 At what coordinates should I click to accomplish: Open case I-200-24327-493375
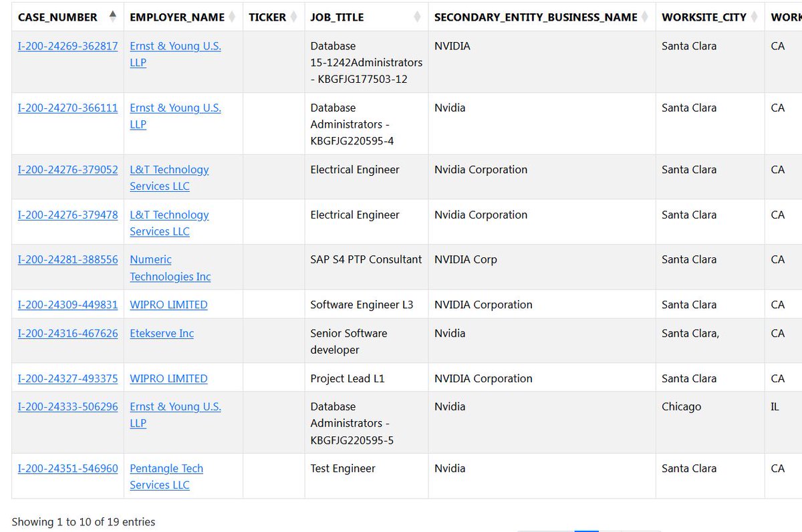pos(68,378)
